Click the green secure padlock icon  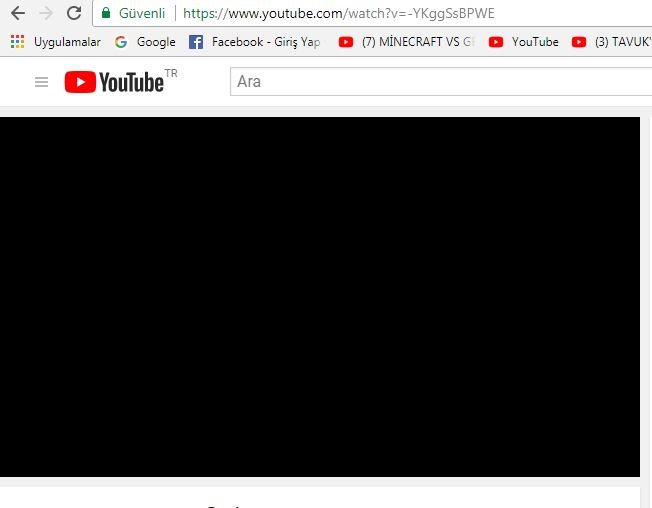(106, 13)
